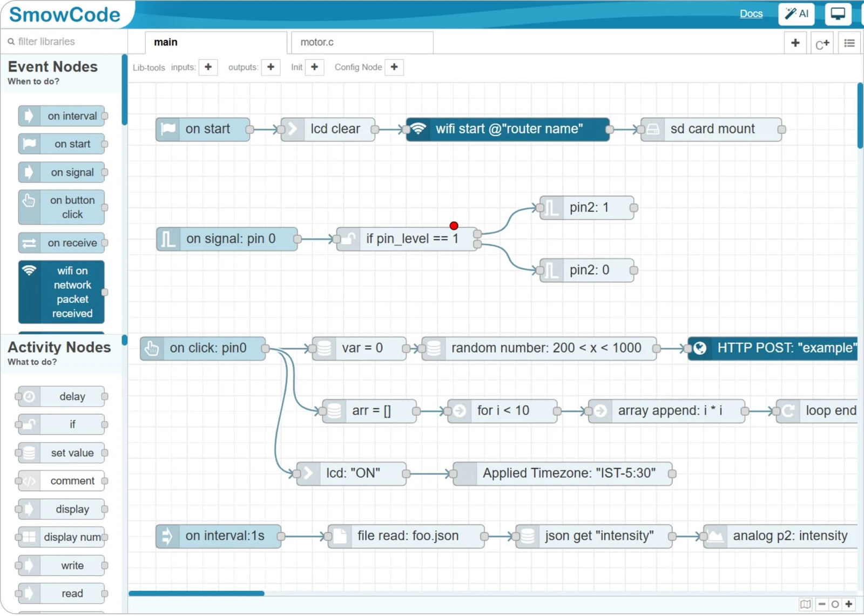Select the on signal: pin 0 node
Screen dimensions: 864x616
pyautogui.click(x=227, y=239)
